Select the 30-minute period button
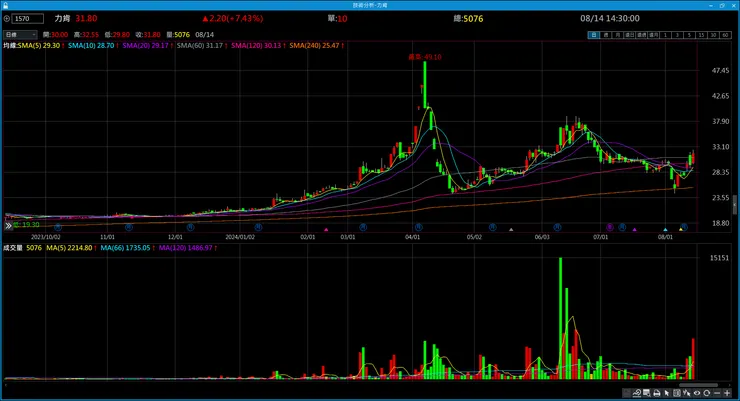The width and height of the screenshot is (740, 401). click(714, 35)
